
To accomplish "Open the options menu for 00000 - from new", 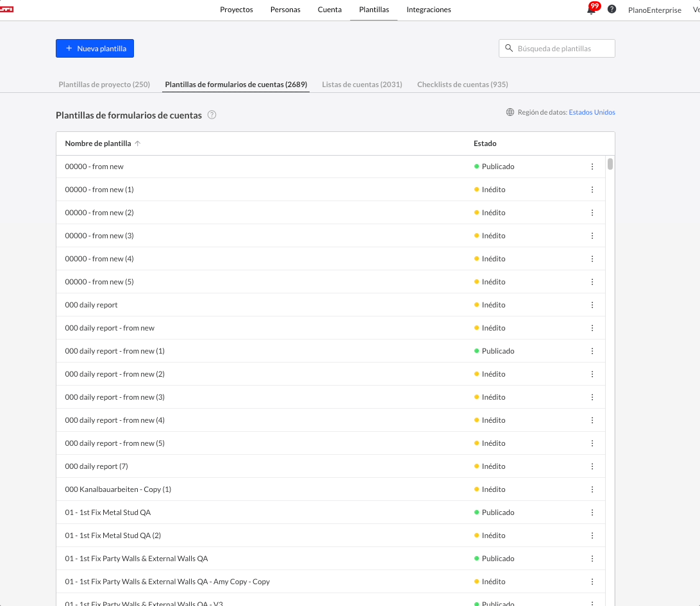I will 592,167.
